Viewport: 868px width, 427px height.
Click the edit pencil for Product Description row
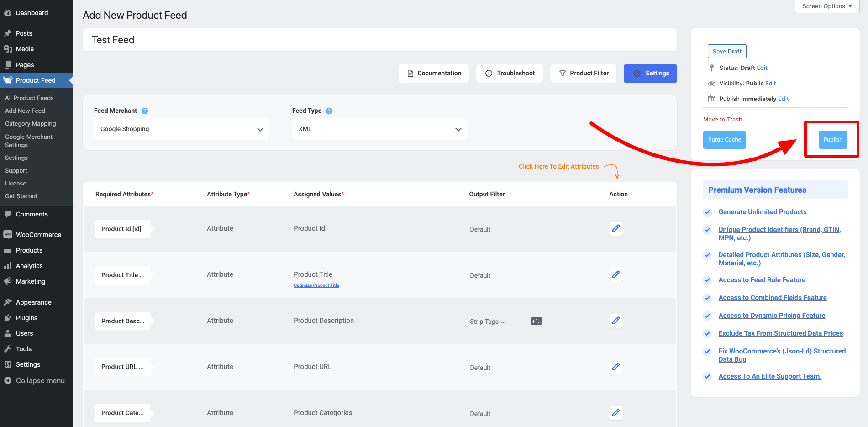(616, 321)
